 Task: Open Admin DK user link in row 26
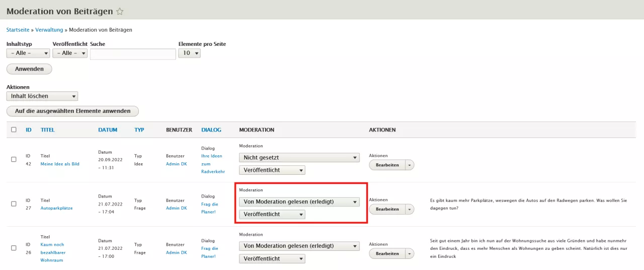(176, 252)
